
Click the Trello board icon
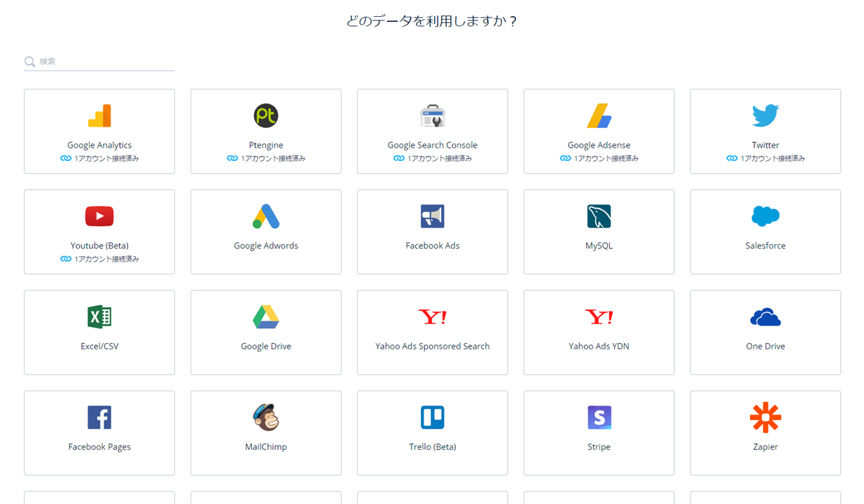tap(433, 418)
